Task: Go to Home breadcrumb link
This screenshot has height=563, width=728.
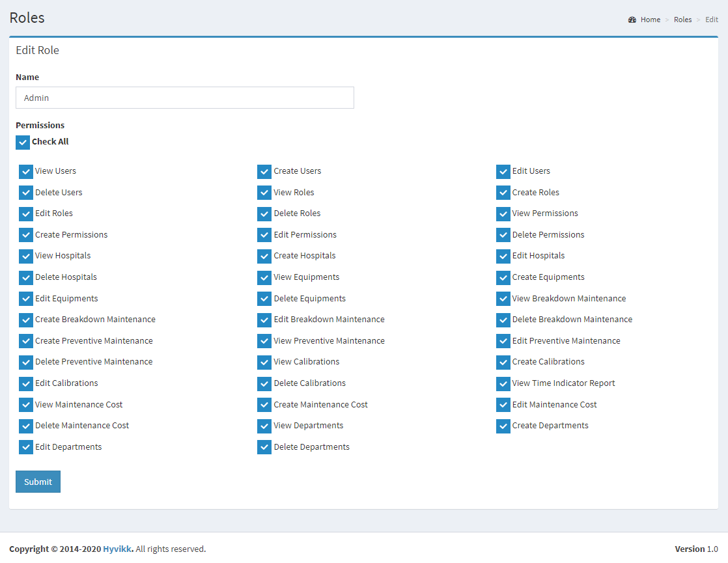Action: 650,20
